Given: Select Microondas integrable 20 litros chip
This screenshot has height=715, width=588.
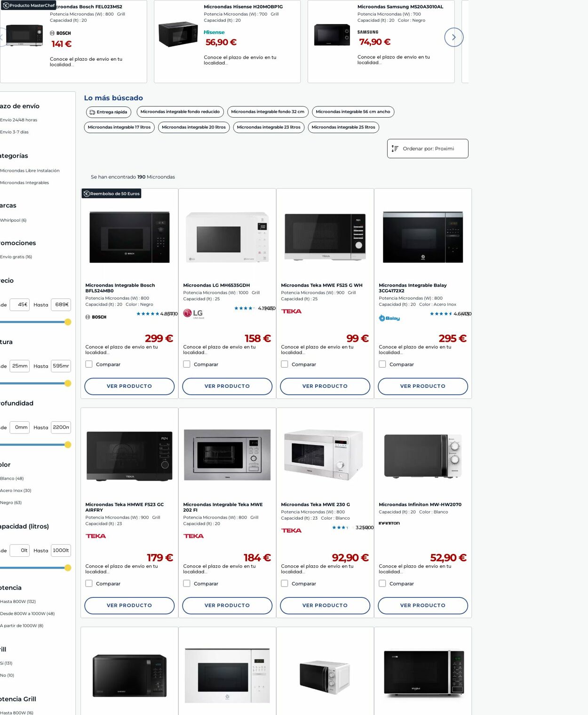Looking at the screenshot, I should click(x=194, y=128).
